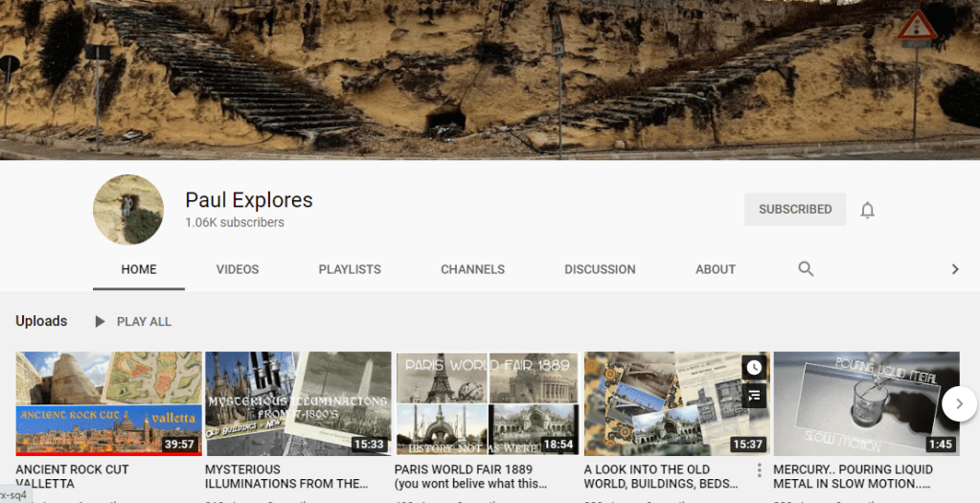Switch to the VIDEOS tab
The width and height of the screenshot is (980, 503).
(238, 269)
